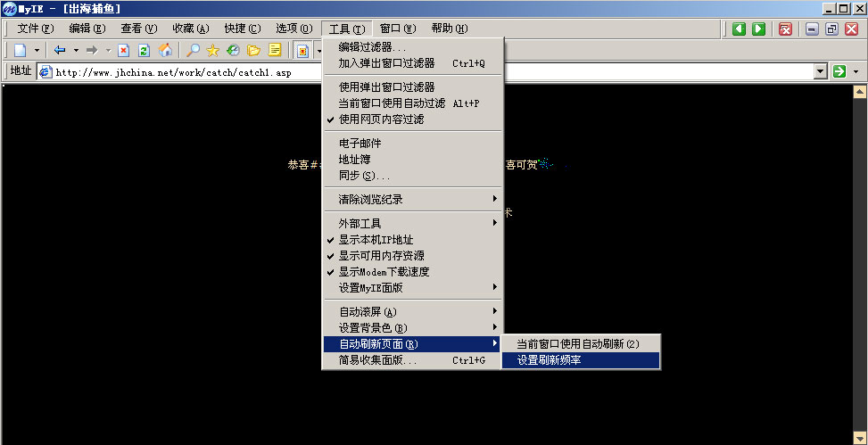Image resolution: width=868 pixels, height=445 pixels.
Task: Refresh the page with the green arrows icon
Action: 144,50
